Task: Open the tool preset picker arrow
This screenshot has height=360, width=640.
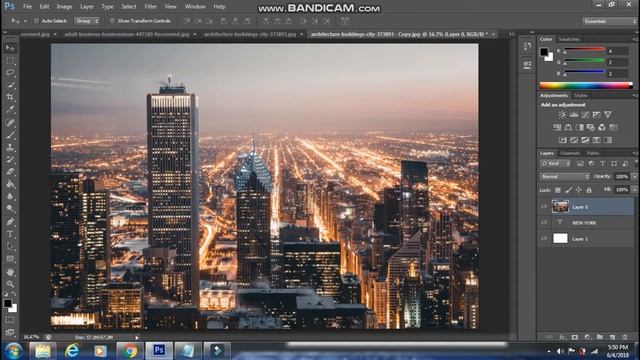Action: pos(25,21)
